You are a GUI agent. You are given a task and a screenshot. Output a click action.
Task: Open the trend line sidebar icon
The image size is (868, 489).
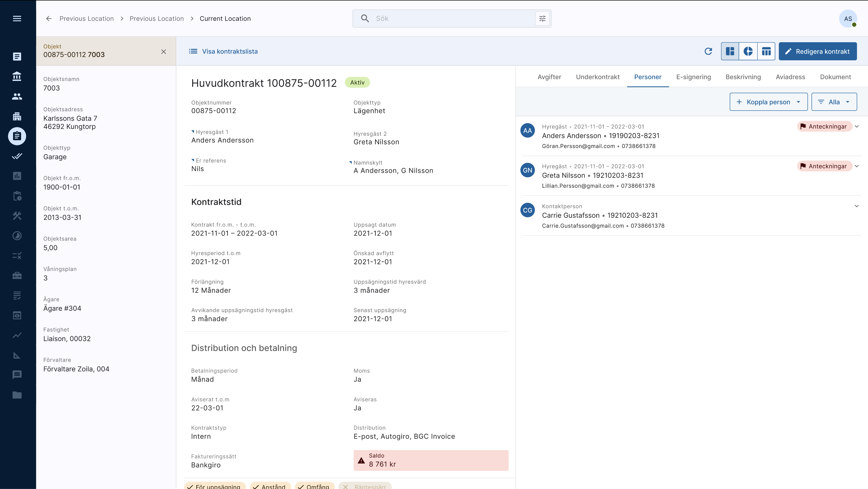[x=17, y=335]
